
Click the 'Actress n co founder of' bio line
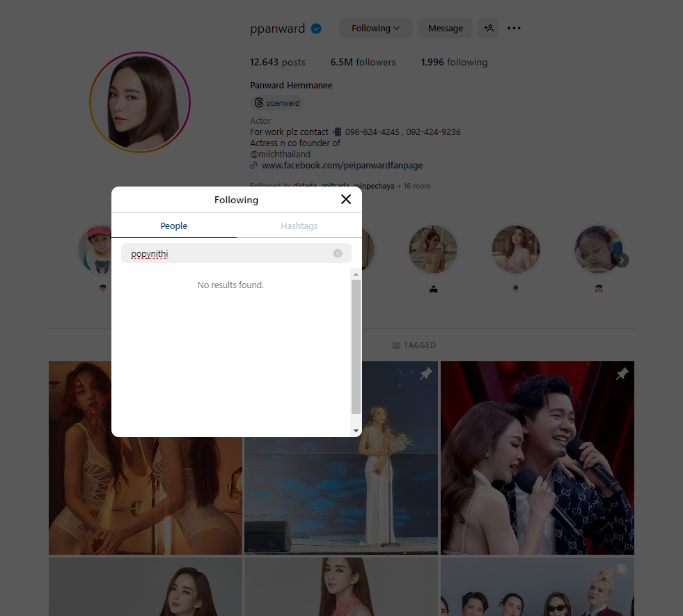click(295, 143)
